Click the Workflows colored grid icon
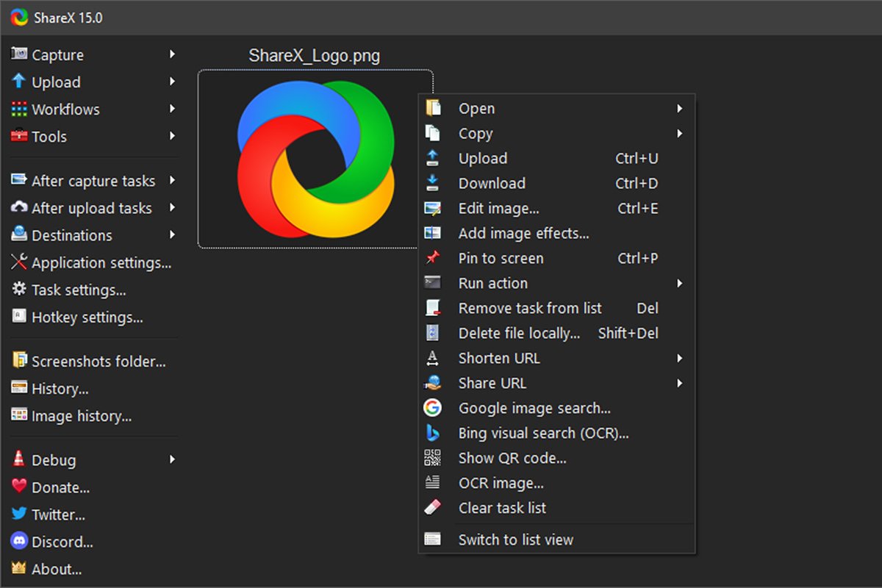Viewport: 882px width, 588px height. pyautogui.click(x=19, y=110)
